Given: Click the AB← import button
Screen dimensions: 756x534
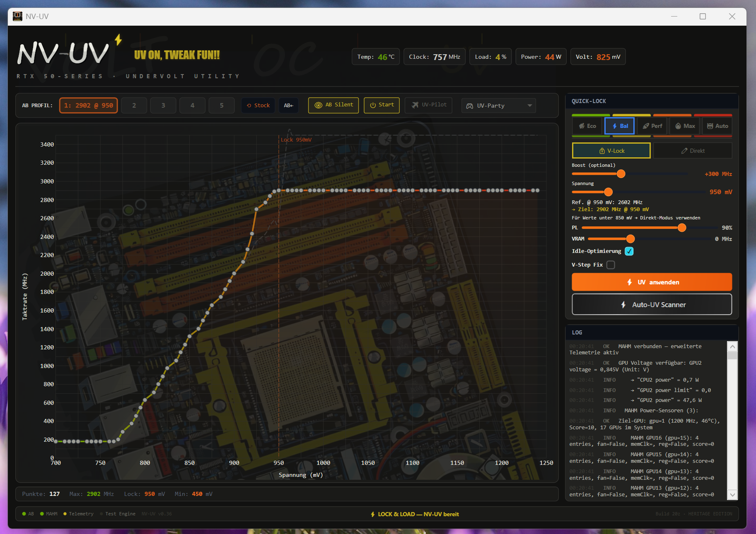Looking at the screenshot, I should [288, 106].
